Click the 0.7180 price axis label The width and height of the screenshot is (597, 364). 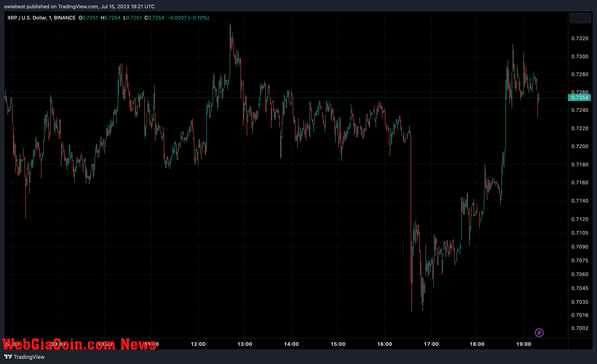click(580, 165)
